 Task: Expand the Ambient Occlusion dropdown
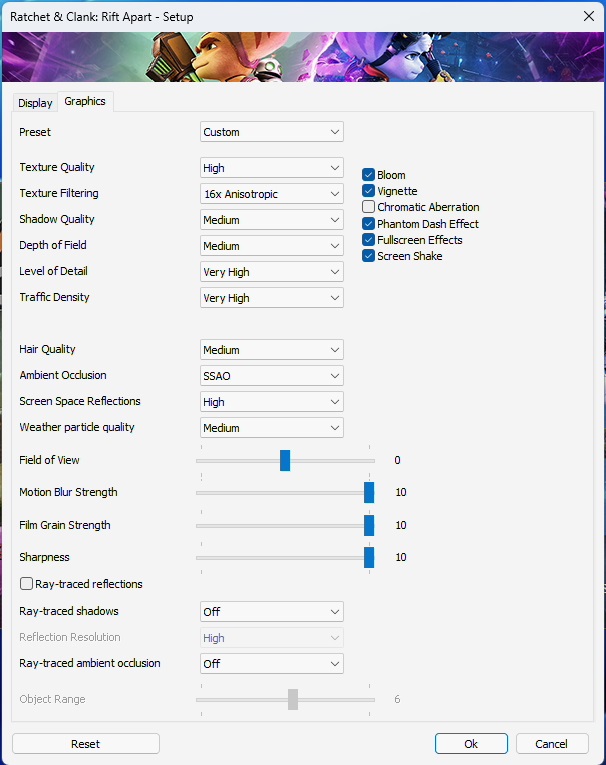point(272,376)
